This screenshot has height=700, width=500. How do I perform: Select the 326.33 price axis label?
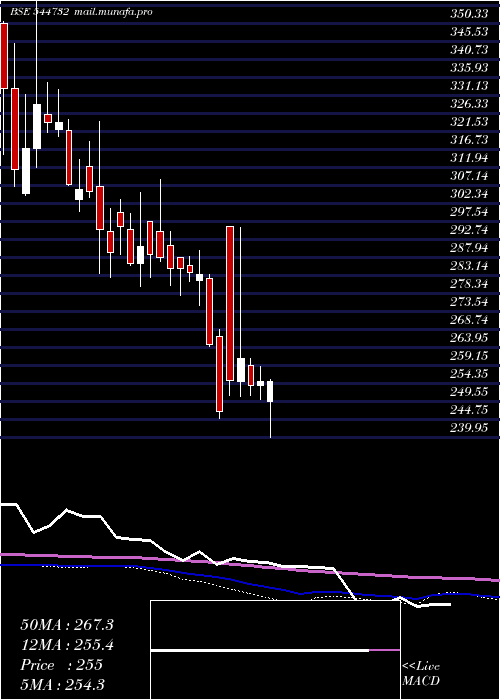tap(469, 104)
